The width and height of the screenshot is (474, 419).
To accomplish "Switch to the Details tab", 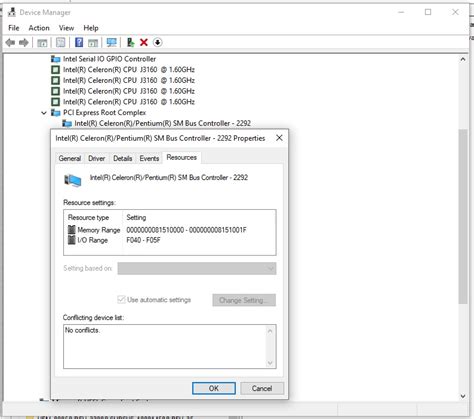I will point(123,158).
